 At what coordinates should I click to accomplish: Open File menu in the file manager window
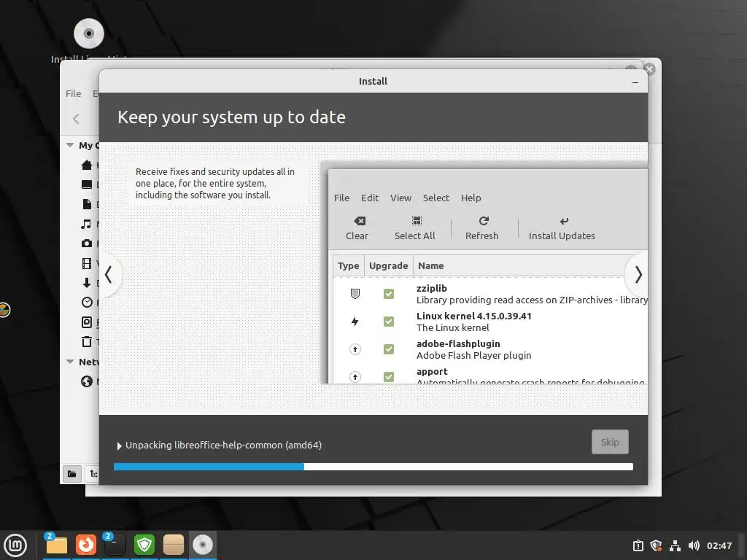click(x=74, y=93)
